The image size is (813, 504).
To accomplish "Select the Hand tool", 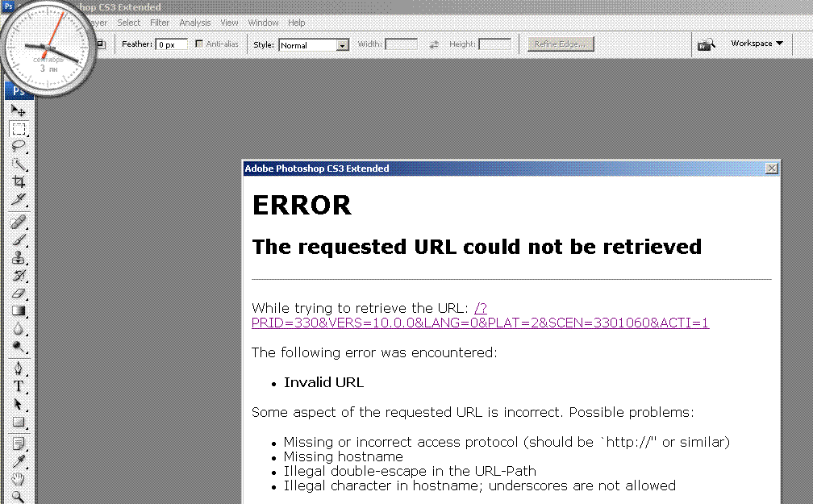I will coord(18,479).
